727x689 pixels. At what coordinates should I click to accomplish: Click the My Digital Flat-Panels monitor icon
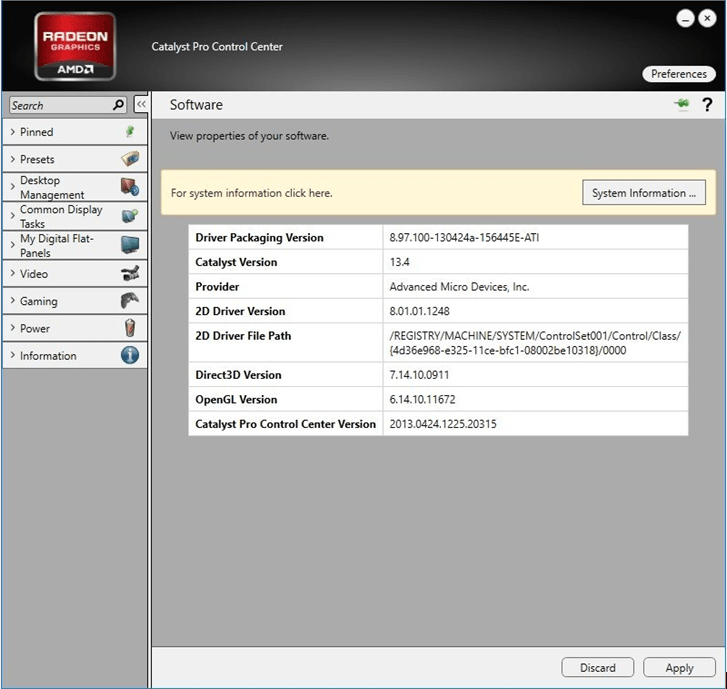tap(129, 245)
